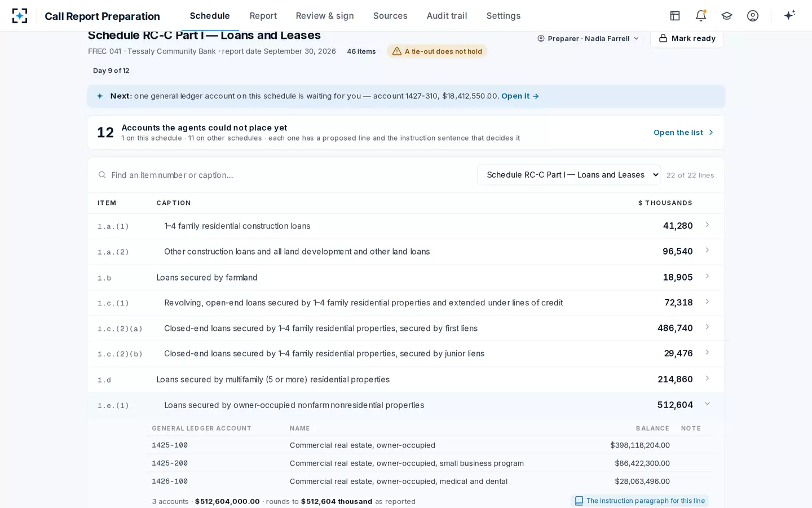Click the 'A tie-out does not hold' warning badge
The width and height of the screenshot is (812, 508).
pyautogui.click(x=437, y=51)
